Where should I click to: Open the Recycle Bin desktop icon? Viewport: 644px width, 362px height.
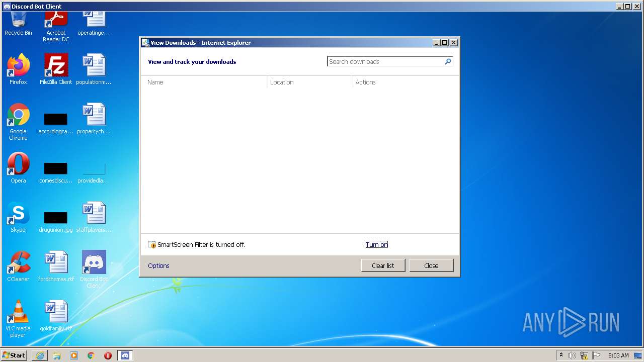[18, 24]
